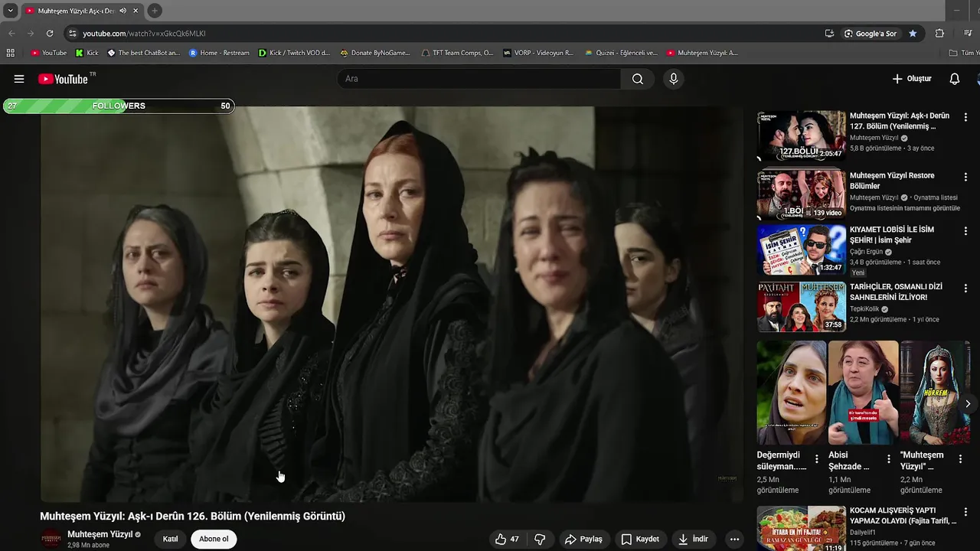This screenshot has width=980, height=551.
Task: Open Home - Restream bookmark
Action: (x=219, y=53)
